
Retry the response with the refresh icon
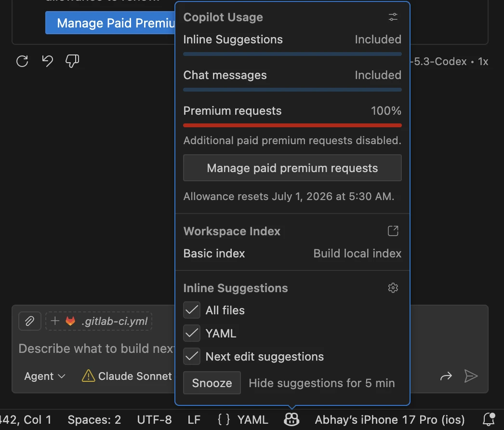click(22, 61)
